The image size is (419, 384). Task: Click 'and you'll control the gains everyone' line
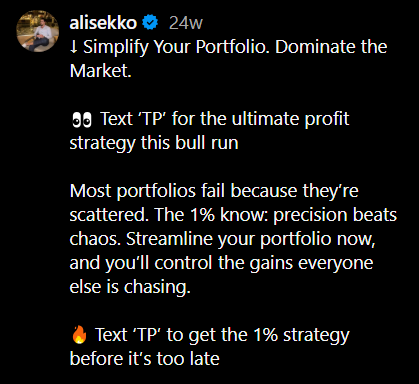point(221,263)
